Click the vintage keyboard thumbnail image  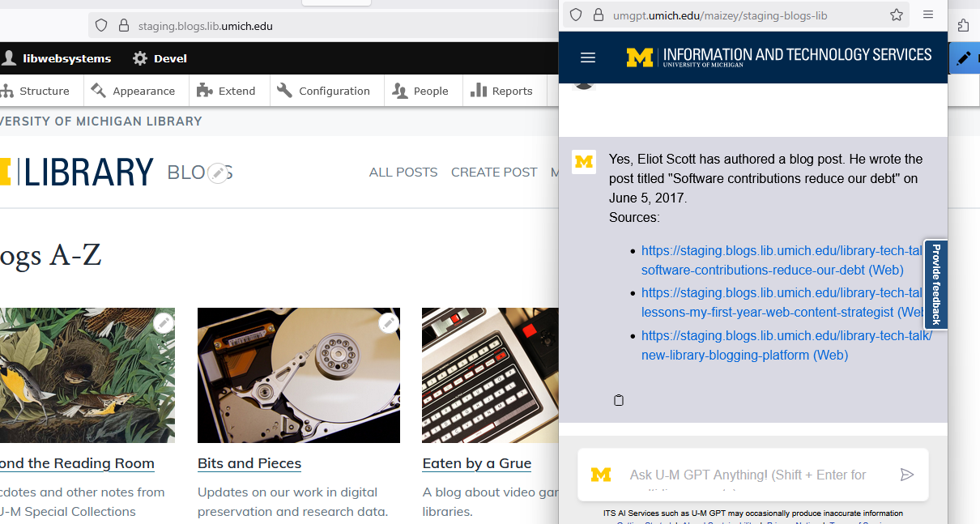[x=490, y=375]
